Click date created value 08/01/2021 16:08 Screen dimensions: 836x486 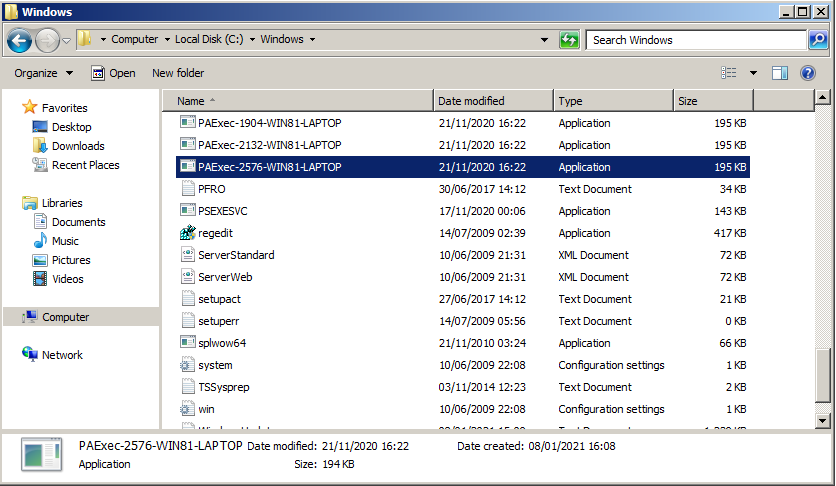pyautogui.click(x=572, y=446)
